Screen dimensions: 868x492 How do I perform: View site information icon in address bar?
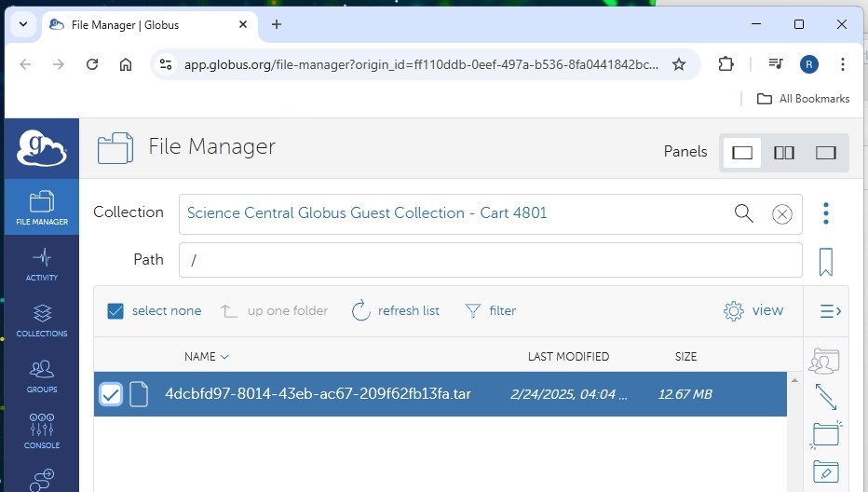point(166,64)
